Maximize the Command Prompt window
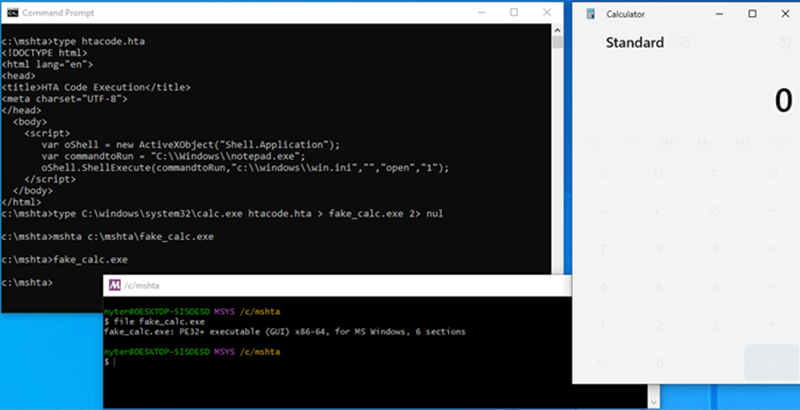The width and height of the screenshot is (800, 410). coord(514,12)
